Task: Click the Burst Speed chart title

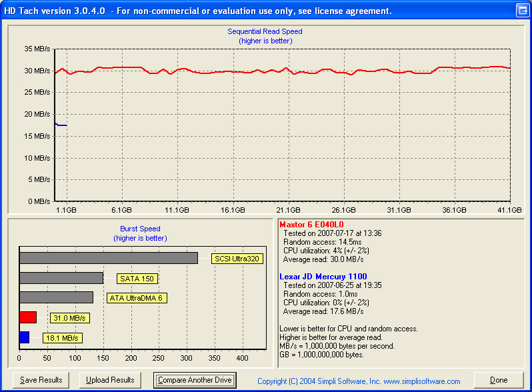Action: [x=140, y=229]
